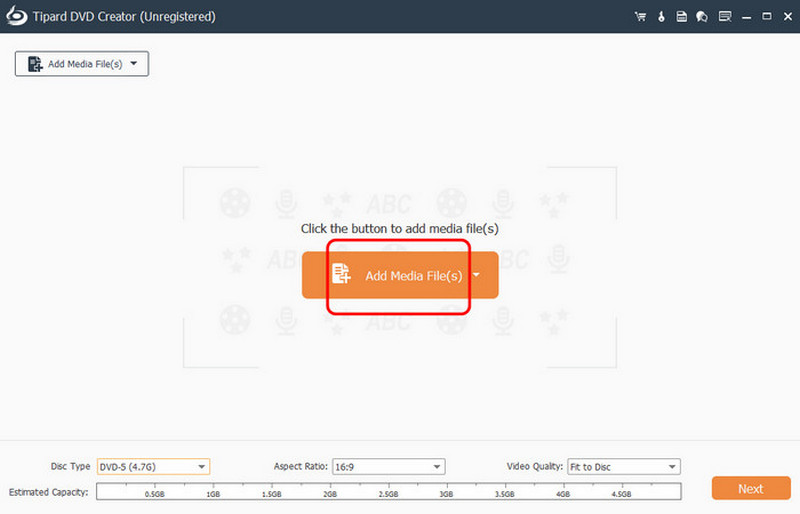Click the orange Next button
Viewport: 800px width, 514px height.
pyautogui.click(x=751, y=488)
